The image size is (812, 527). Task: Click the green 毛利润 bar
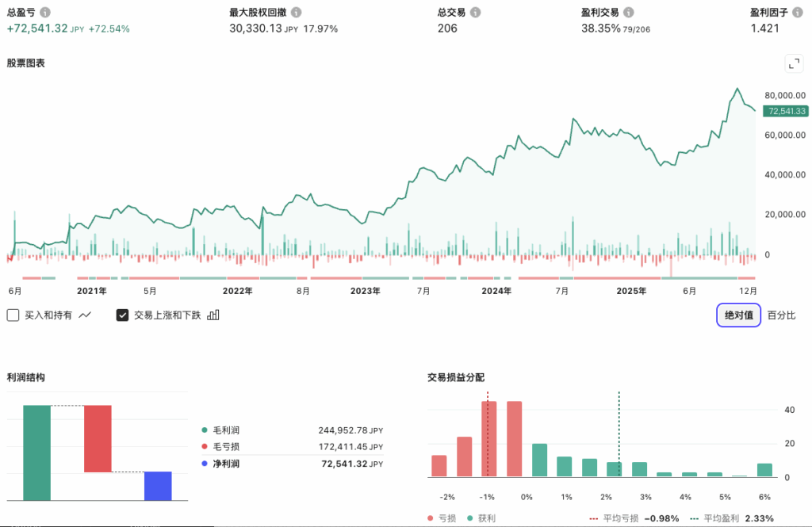coord(36,453)
